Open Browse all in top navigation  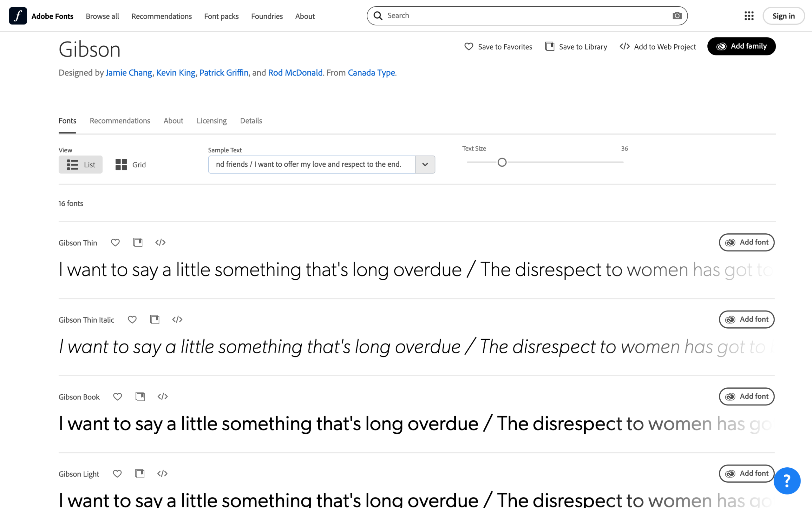coord(102,16)
